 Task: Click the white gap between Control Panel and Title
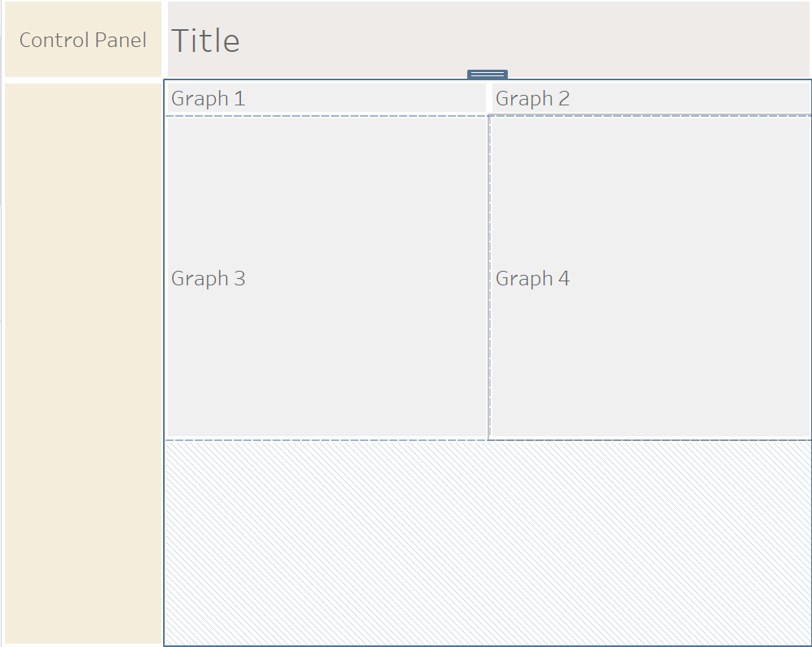[x=165, y=40]
